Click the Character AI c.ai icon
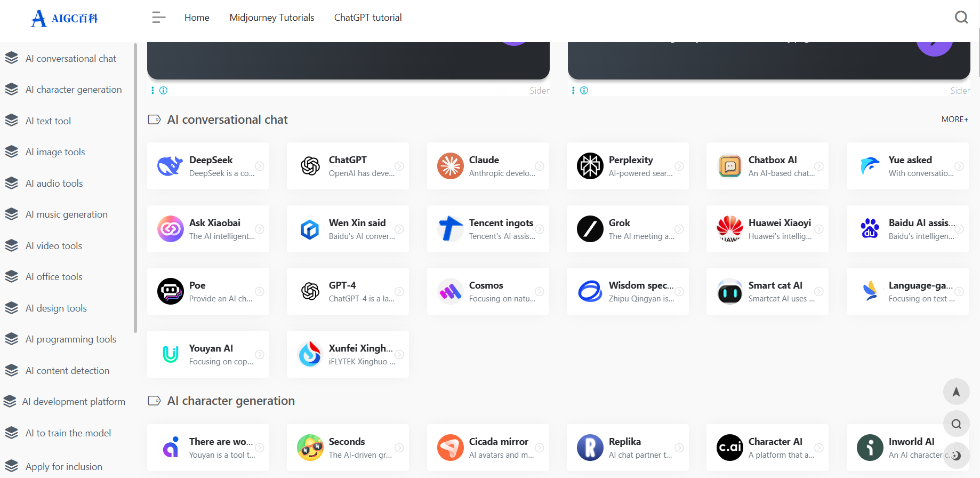 click(729, 448)
